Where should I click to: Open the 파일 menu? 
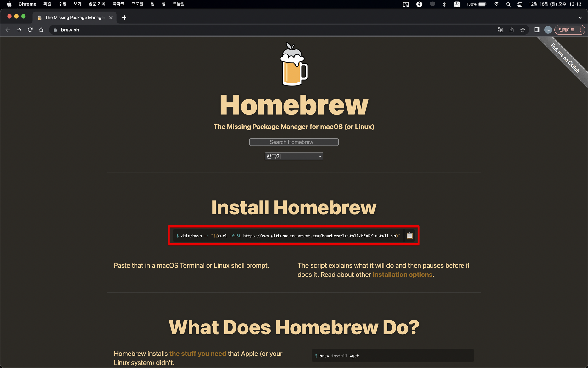[47, 4]
